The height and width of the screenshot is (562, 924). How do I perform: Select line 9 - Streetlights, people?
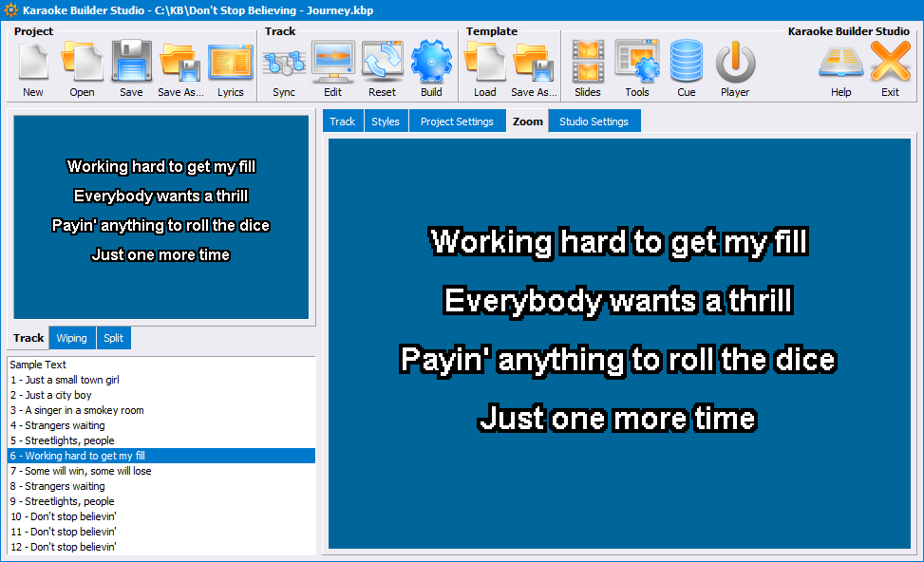161,501
